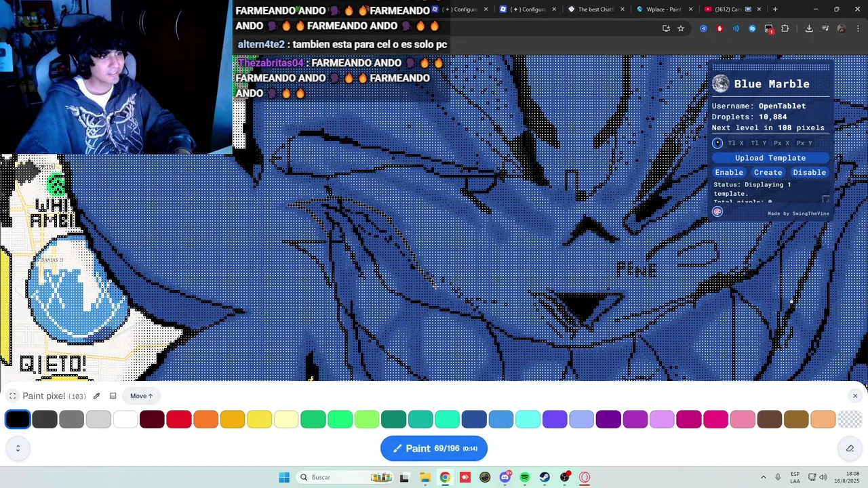Toggle the fullscreen expand icon beside Paint pixel

(x=12, y=396)
